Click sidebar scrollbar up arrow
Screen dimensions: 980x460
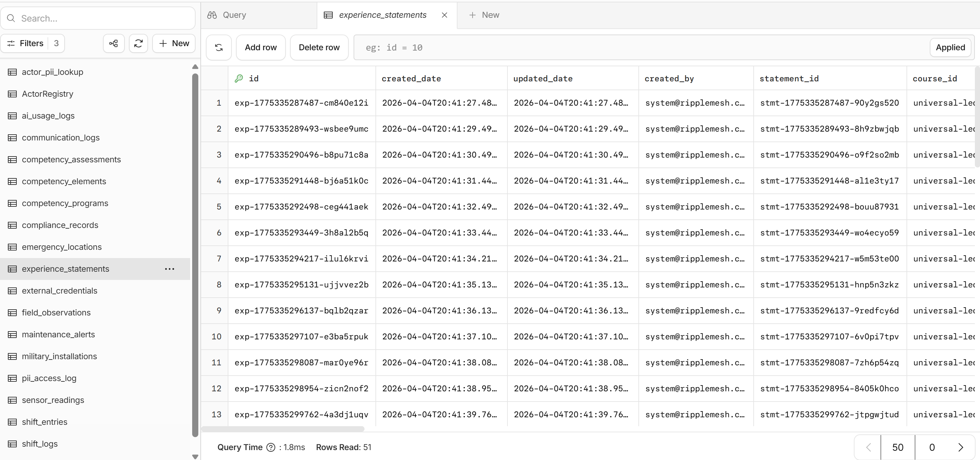click(x=195, y=67)
